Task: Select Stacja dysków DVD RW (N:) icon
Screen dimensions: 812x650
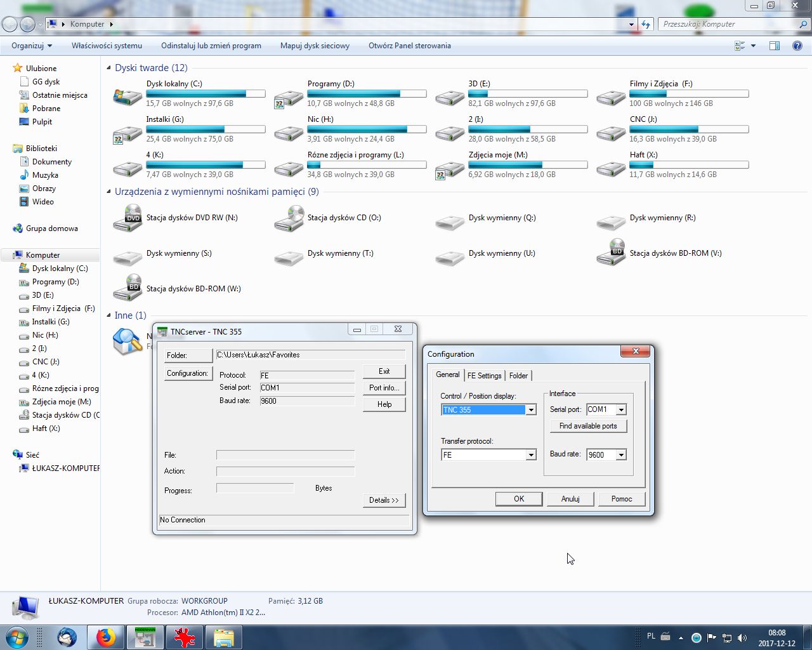Action: [128, 218]
